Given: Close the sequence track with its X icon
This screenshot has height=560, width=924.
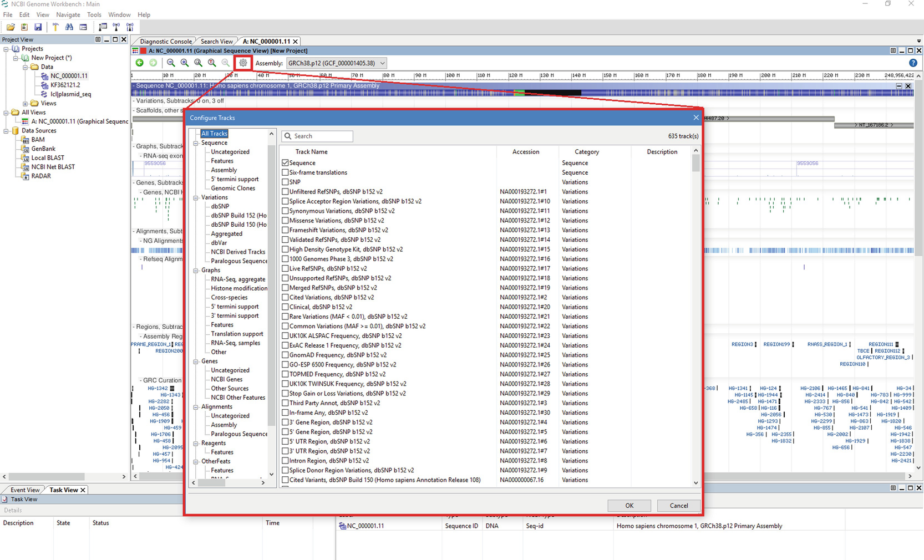Looking at the screenshot, I should [908, 86].
